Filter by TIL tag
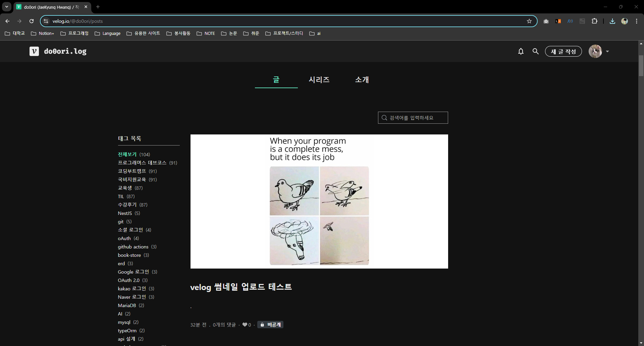 tap(121, 196)
